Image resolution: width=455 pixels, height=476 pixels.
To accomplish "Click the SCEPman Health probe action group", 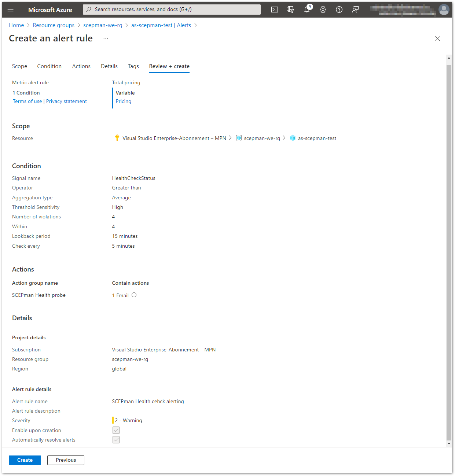I will pos(39,295).
